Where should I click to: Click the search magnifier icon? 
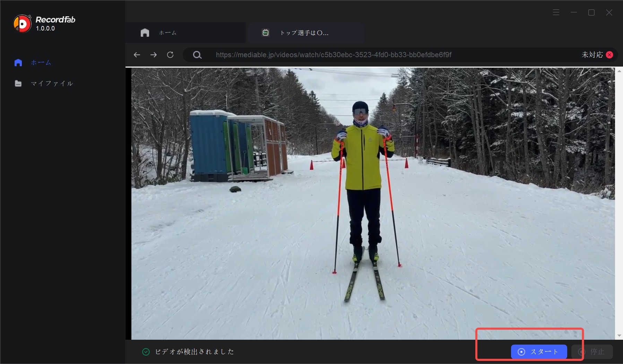pyautogui.click(x=197, y=54)
